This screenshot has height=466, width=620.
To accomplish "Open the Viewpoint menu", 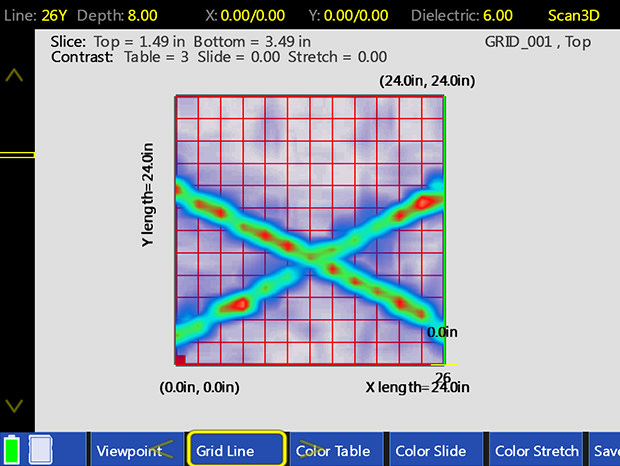I will tap(128, 451).
